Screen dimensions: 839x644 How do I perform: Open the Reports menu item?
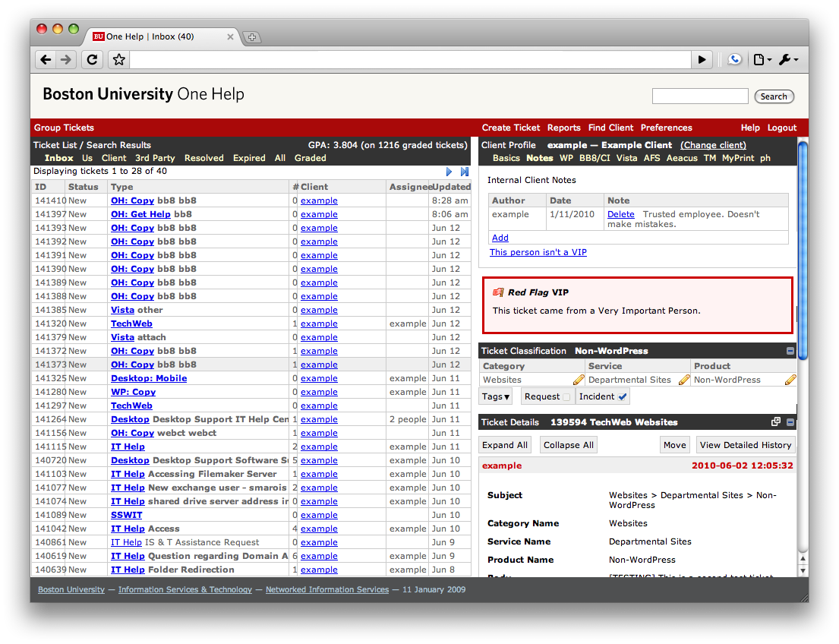tap(564, 128)
